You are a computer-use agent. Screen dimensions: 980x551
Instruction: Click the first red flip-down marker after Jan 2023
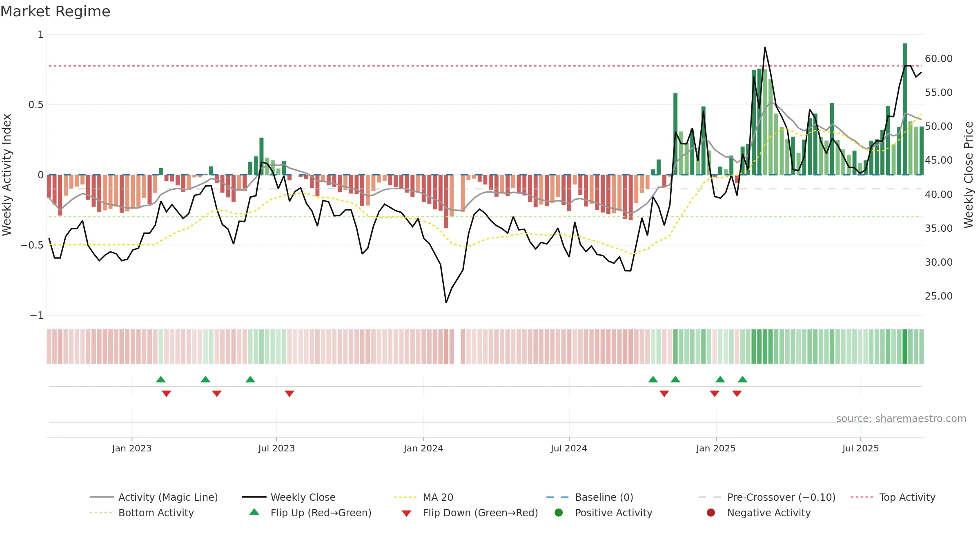(x=166, y=393)
